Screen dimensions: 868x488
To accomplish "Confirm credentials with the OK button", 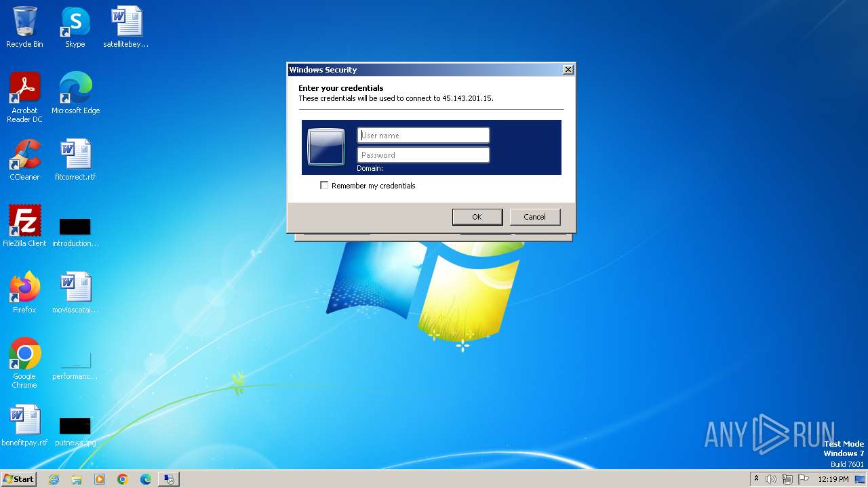I will coord(477,217).
